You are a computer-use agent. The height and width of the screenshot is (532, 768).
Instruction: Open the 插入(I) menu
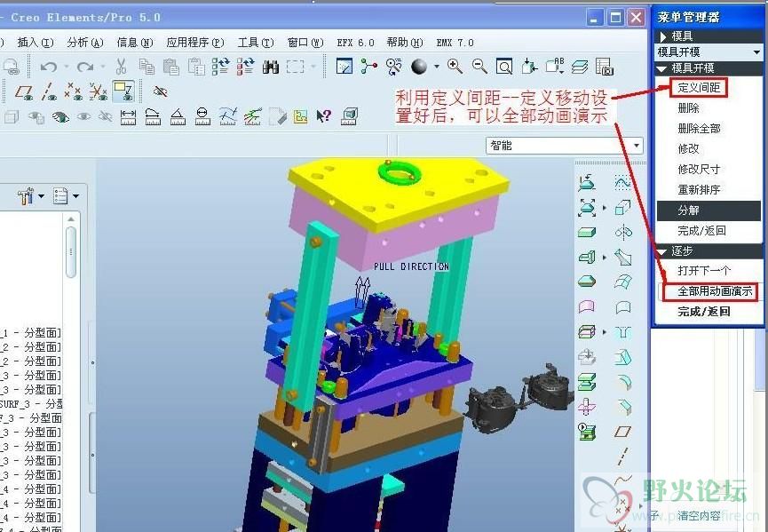pos(36,43)
